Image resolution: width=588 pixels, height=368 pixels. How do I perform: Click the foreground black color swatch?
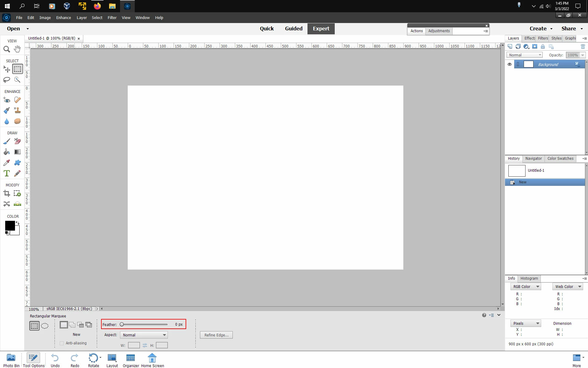pyautogui.click(x=10, y=225)
